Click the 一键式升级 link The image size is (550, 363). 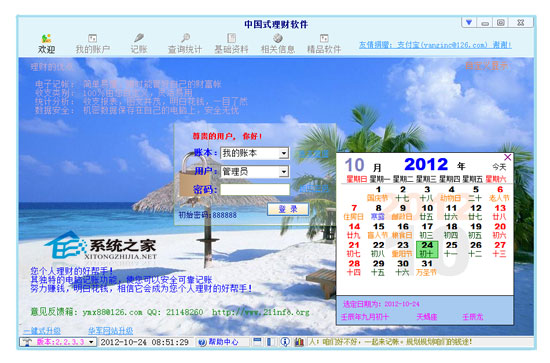coord(42,331)
